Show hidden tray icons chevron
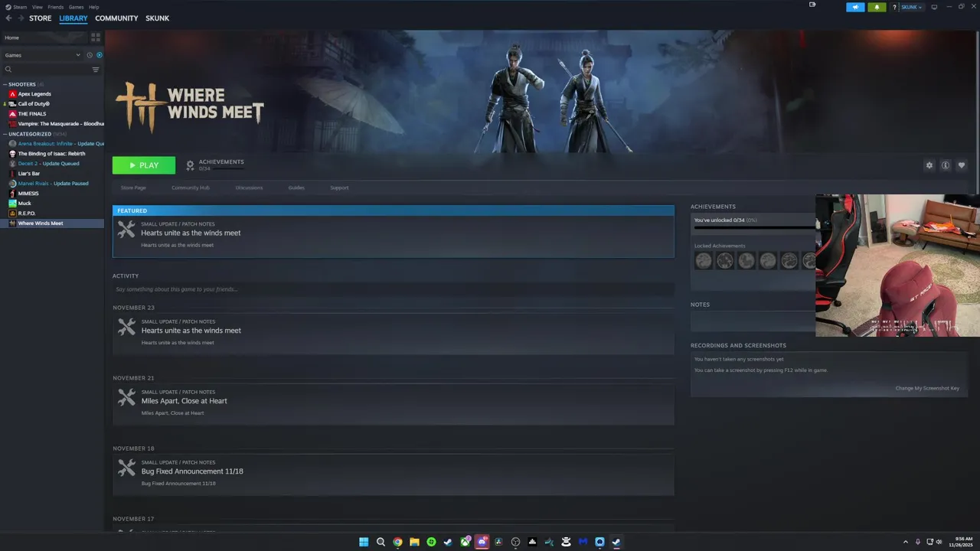 [906, 542]
